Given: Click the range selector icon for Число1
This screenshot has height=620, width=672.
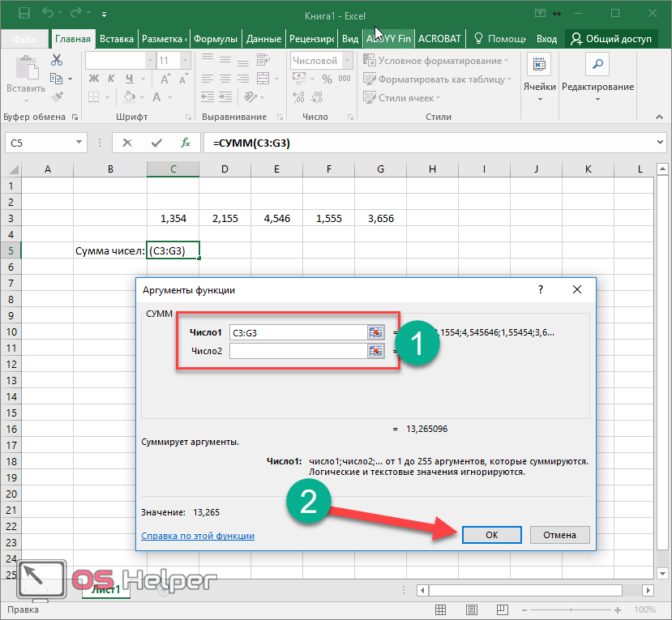Looking at the screenshot, I should coord(375,332).
